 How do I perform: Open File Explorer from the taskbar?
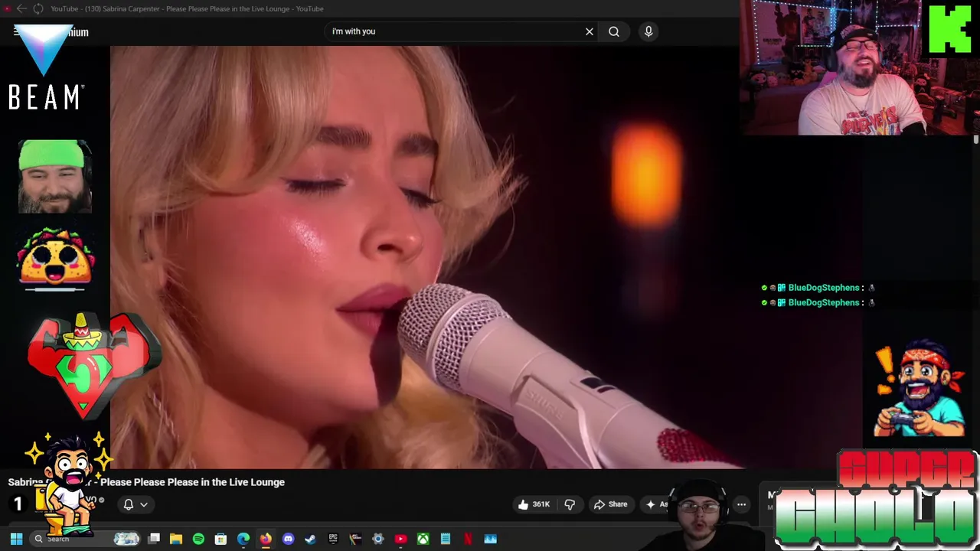[176, 539]
